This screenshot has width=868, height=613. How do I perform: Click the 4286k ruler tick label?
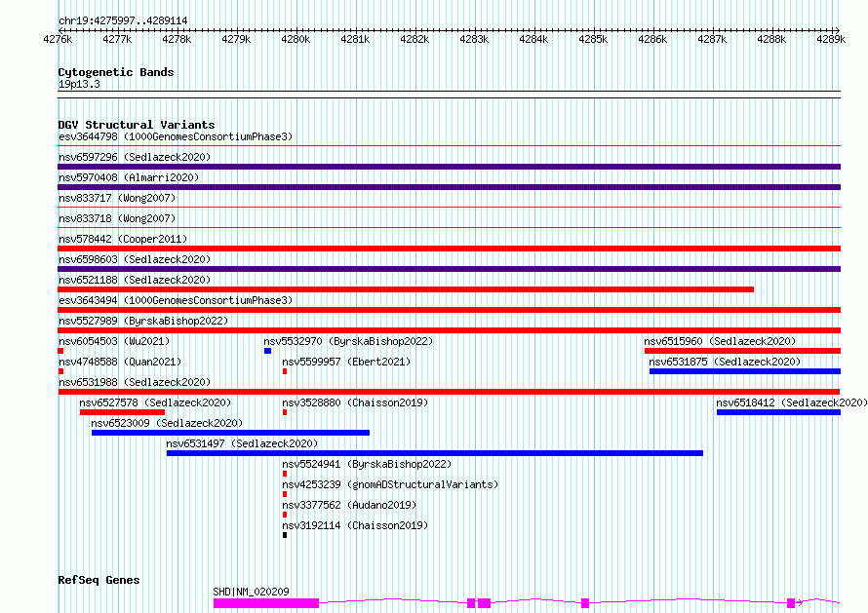pos(652,39)
